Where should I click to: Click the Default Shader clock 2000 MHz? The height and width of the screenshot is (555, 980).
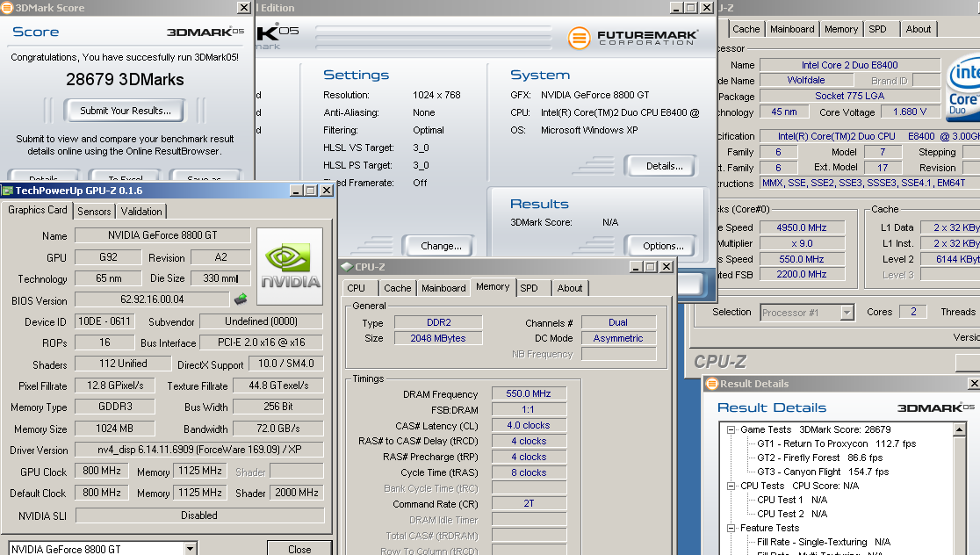point(297,493)
